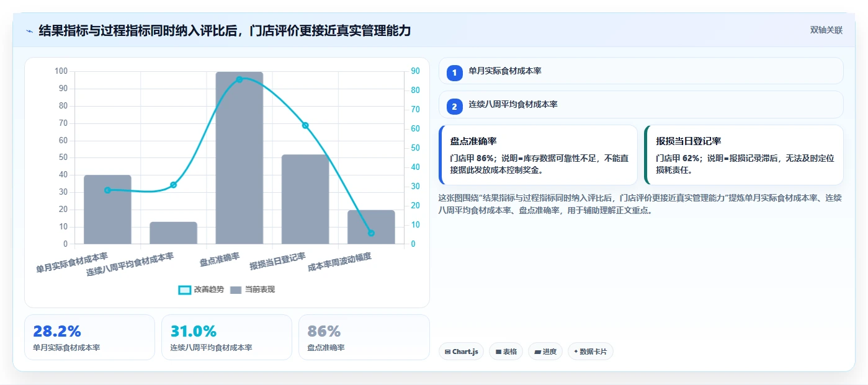Click the 成本率周波动幅度 bar
Viewport: 868px width, 385px height.
click(371, 228)
